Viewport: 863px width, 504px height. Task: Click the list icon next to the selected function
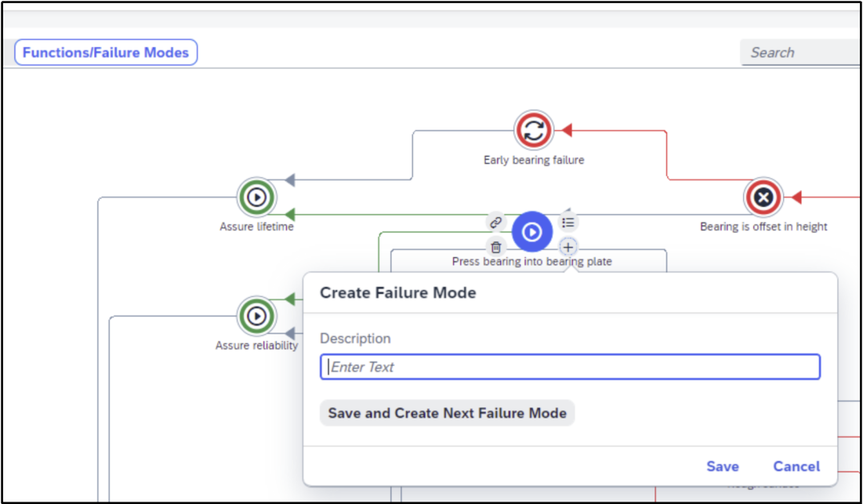pos(568,222)
